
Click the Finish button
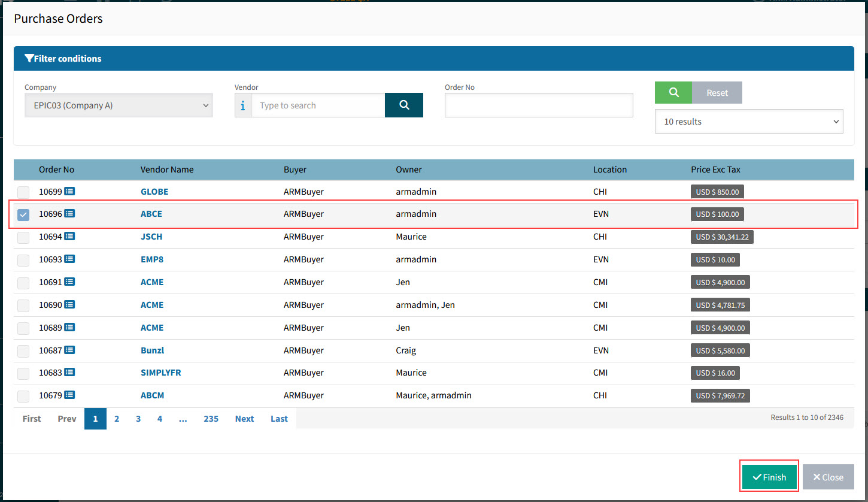pos(769,477)
